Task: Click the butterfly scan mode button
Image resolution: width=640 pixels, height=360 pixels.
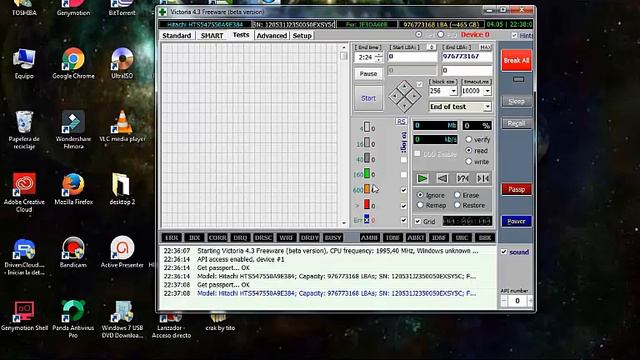Action: (x=483, y=178)
